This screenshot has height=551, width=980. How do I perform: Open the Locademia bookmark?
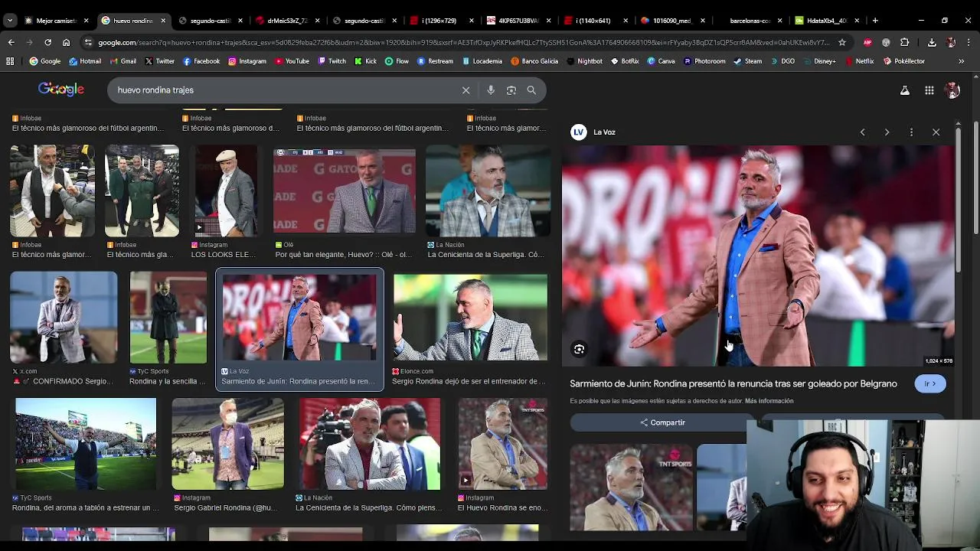point(482,61)
